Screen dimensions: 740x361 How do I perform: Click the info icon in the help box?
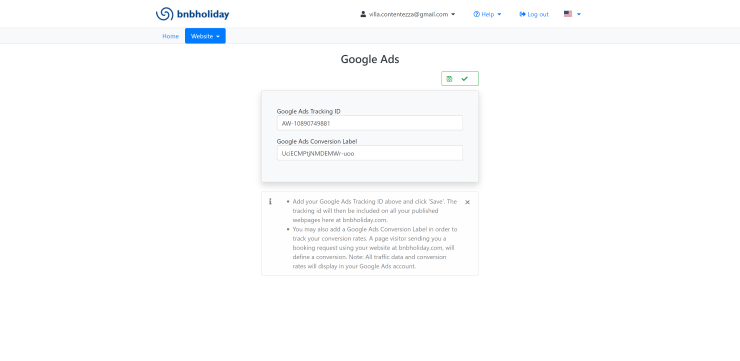tap(270, 201)
